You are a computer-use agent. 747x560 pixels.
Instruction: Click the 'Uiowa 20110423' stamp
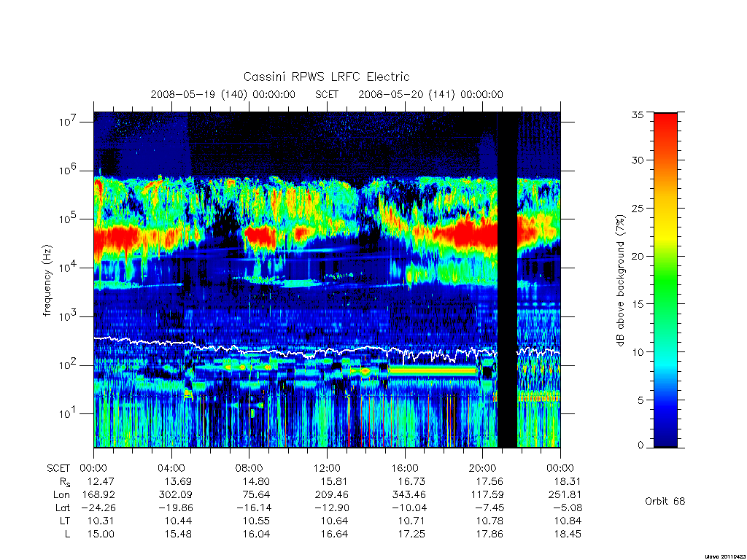724,556
